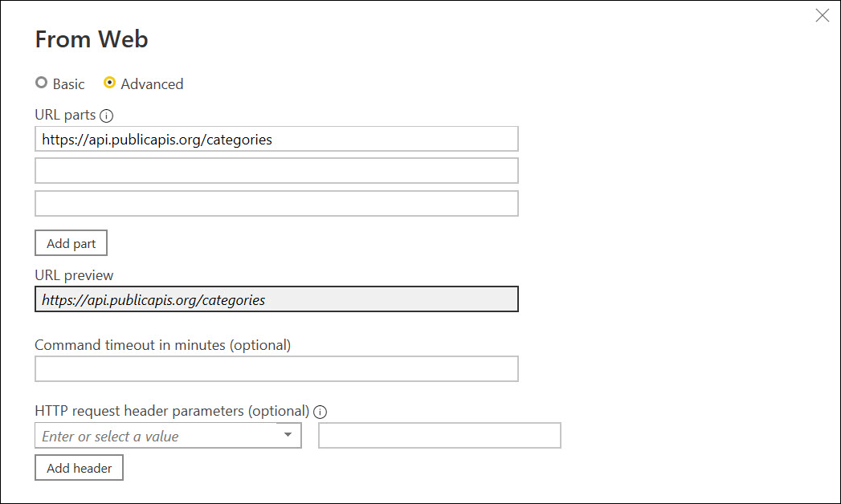Focus the third empty URL part field
The width and height of the screenshot is (841, 504).
(x=276, y=203)
